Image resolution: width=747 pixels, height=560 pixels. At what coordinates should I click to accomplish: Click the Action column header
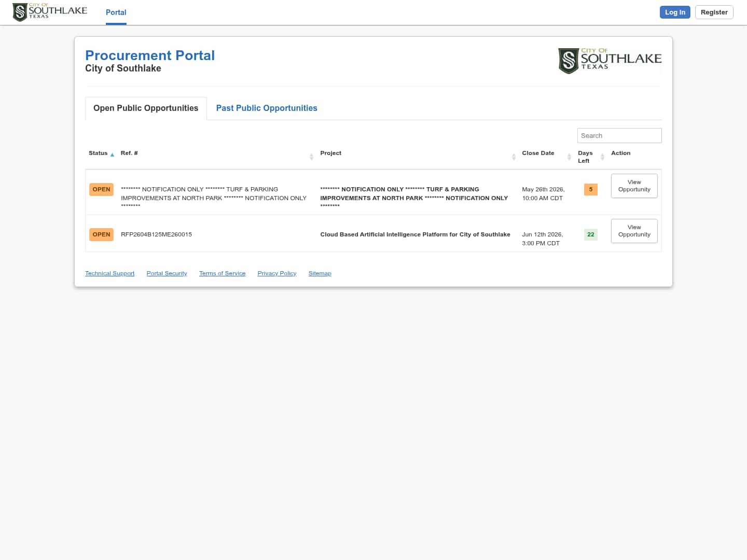620,153
